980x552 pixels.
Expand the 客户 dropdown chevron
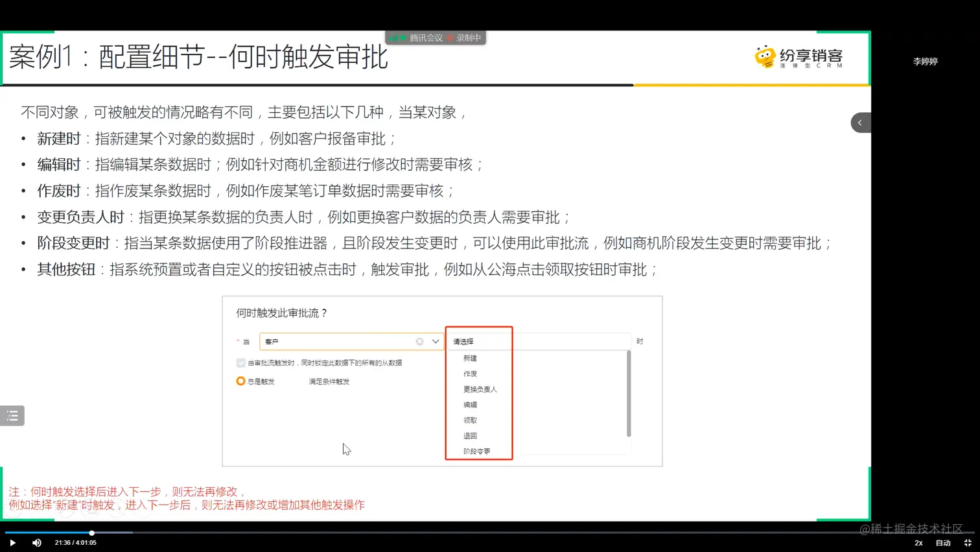[x=436, y=341]
